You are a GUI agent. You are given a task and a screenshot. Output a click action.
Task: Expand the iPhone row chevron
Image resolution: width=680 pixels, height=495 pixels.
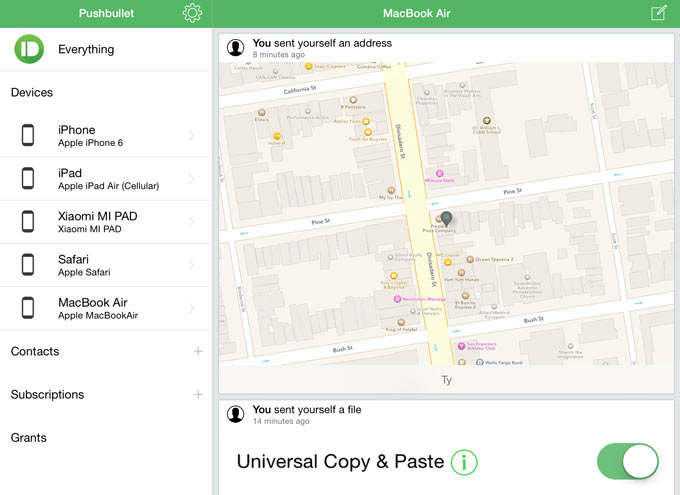[192, 136]
